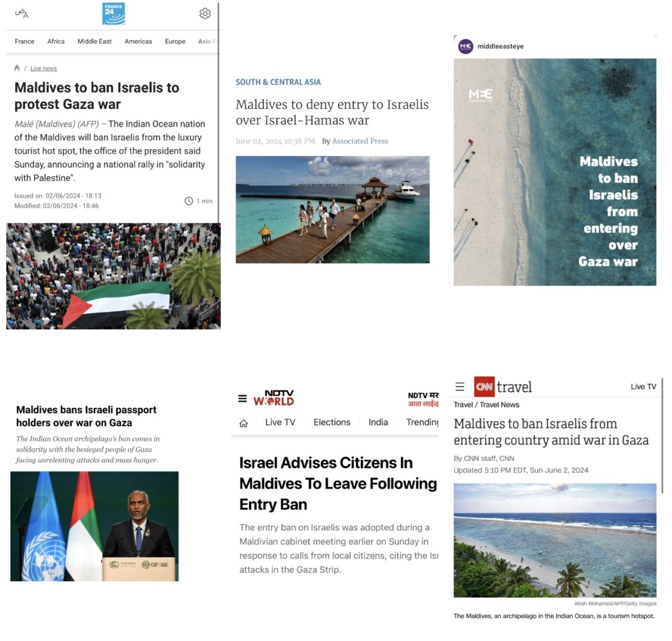Open CNN travel hamburger menu

460,387
